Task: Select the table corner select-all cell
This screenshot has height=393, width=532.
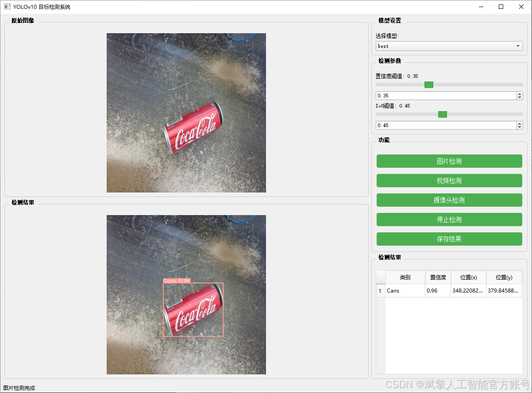Action: click(381, 277)
